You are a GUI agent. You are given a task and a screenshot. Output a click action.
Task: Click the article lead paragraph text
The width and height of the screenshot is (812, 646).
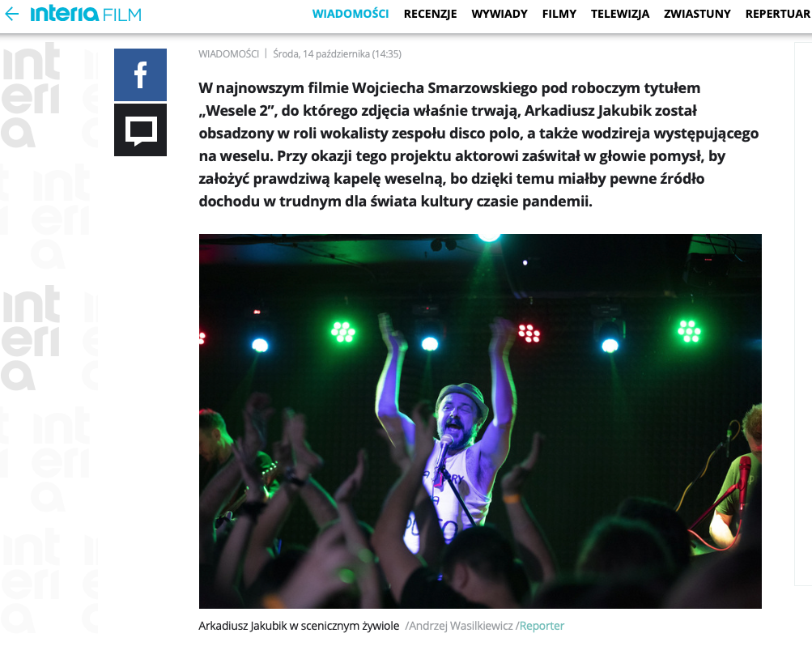[478, 144]
